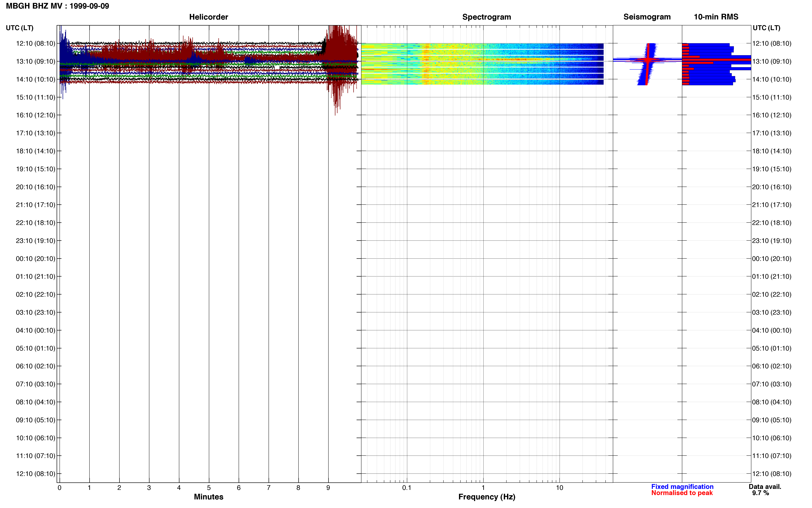Click the '9.7 %' data availability value
Image resolution: width=812 pixels, height=508 pixels.
point(760,493)
